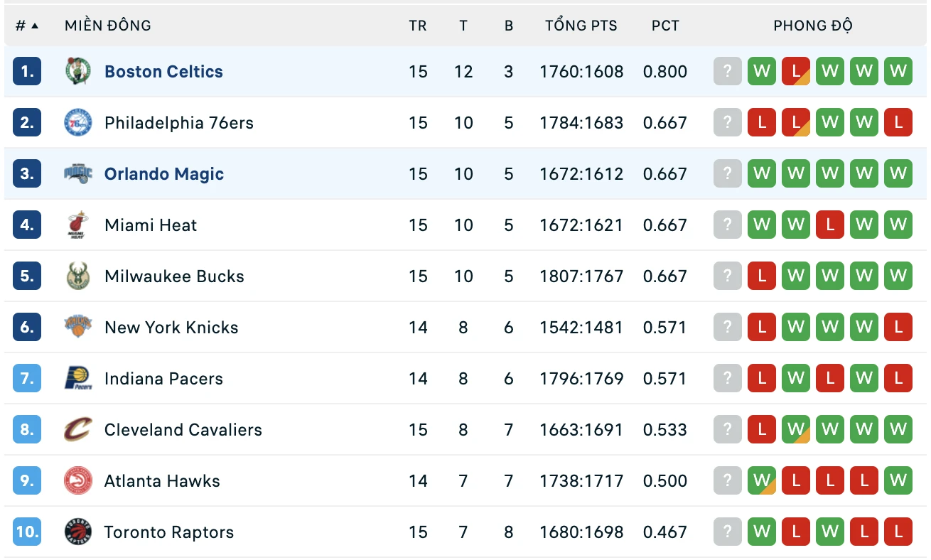Image resolution: width=931 pixels, height=560 pixels.
Task: Click Toronto Raptors' last red L badge
Action: 898,532
